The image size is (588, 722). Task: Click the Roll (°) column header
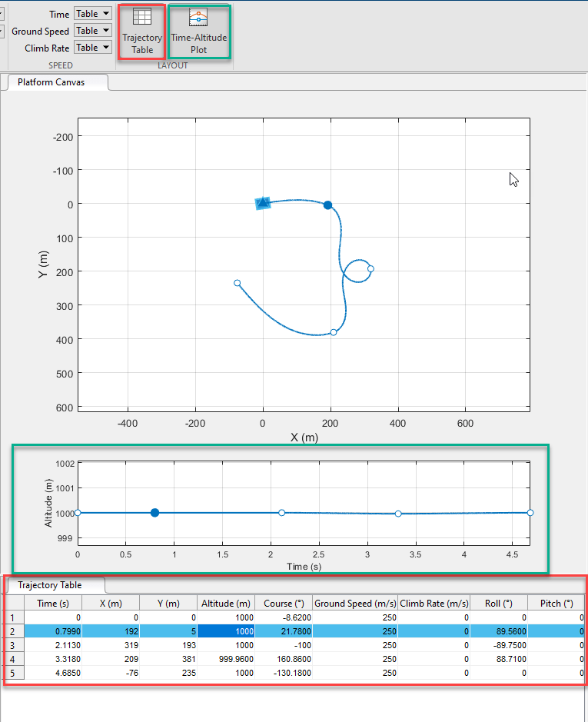coord(499,603)
